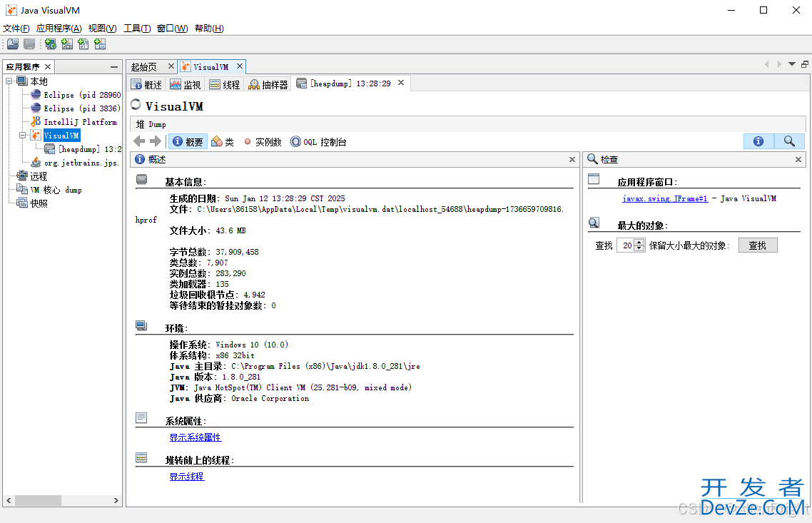812x523 pixels.
Task: Switch to the 概述 overview tab
Action: 146,84
